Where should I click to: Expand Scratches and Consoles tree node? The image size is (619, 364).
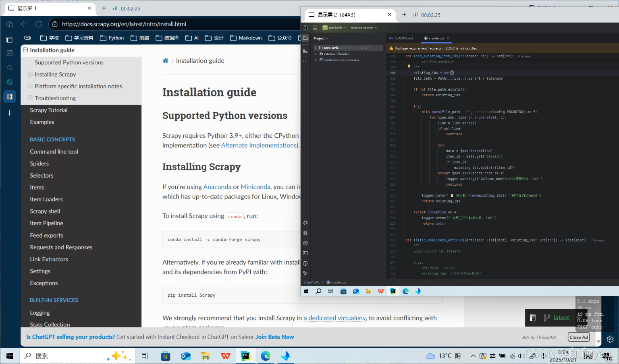click(x=316, y=60)
